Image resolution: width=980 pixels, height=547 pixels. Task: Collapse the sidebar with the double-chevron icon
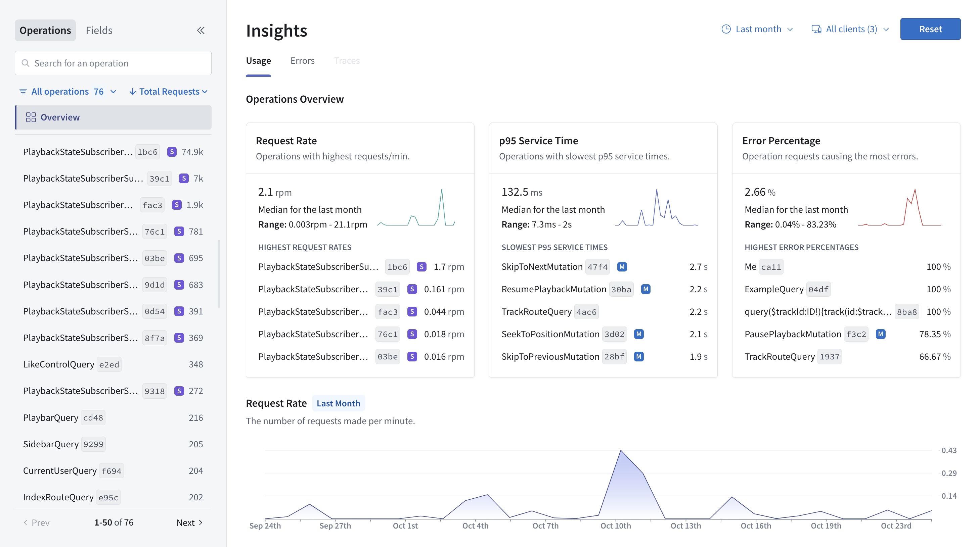click(x=201, y=30)
